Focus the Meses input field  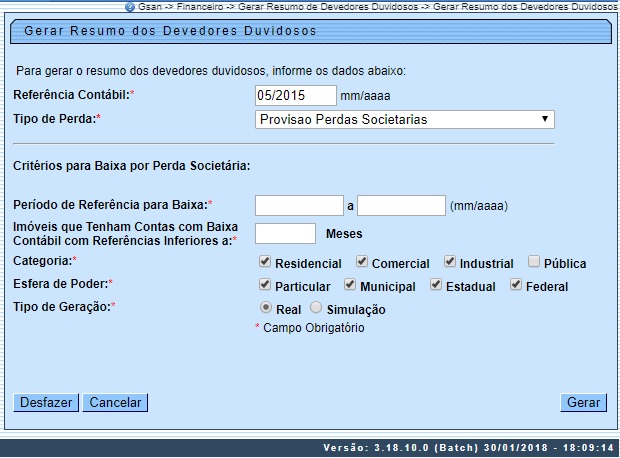(286, 234)
